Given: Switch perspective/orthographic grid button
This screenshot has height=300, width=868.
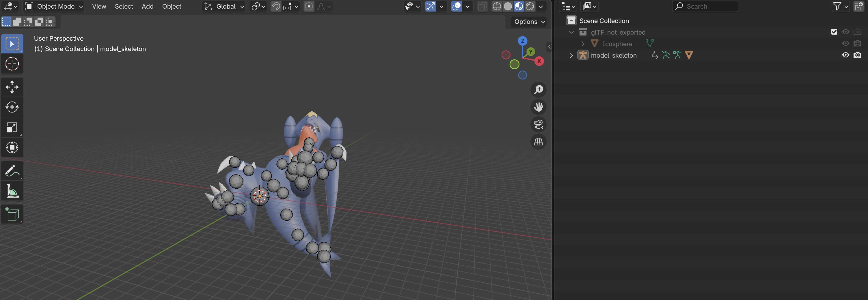Looking at the screenshot, I should [x=539, y=142].
